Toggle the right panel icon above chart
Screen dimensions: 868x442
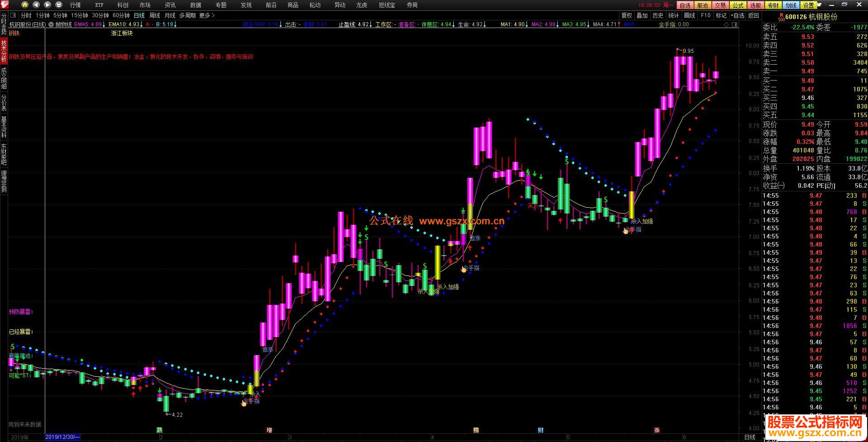coord(735,24)
